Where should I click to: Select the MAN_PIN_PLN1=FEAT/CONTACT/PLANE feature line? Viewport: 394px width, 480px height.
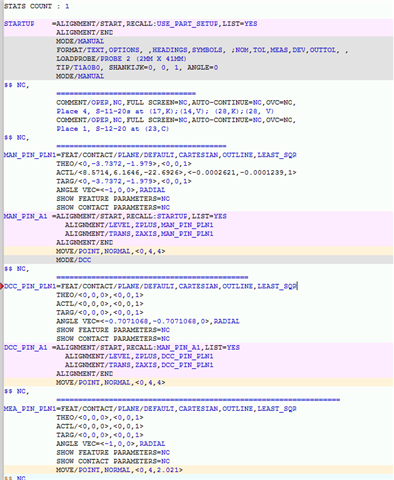[150, 155]
